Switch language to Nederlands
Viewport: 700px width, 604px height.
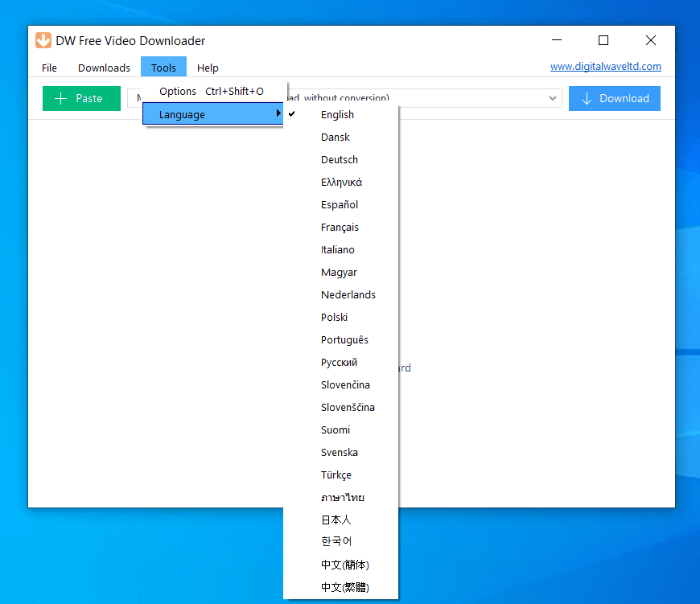(x=340, y=295)
